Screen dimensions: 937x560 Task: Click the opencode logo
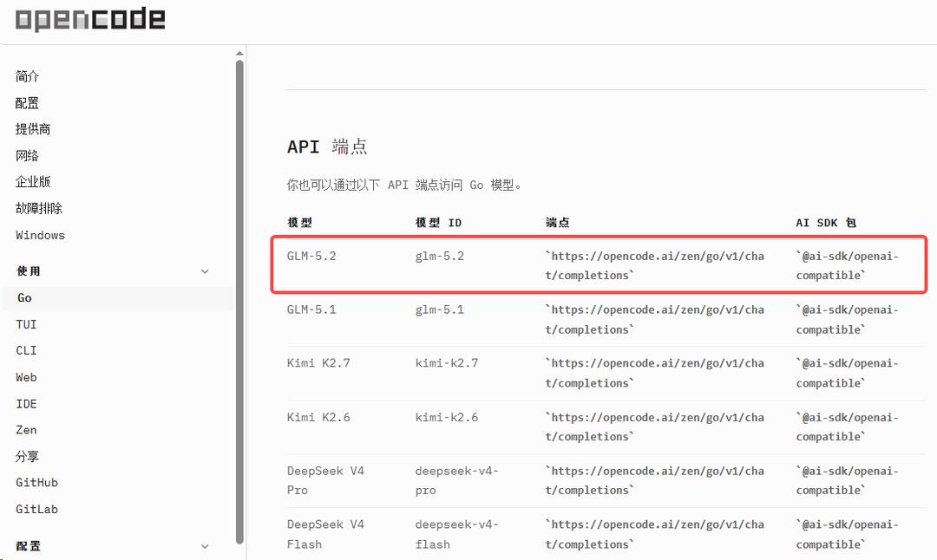point(90,19)
